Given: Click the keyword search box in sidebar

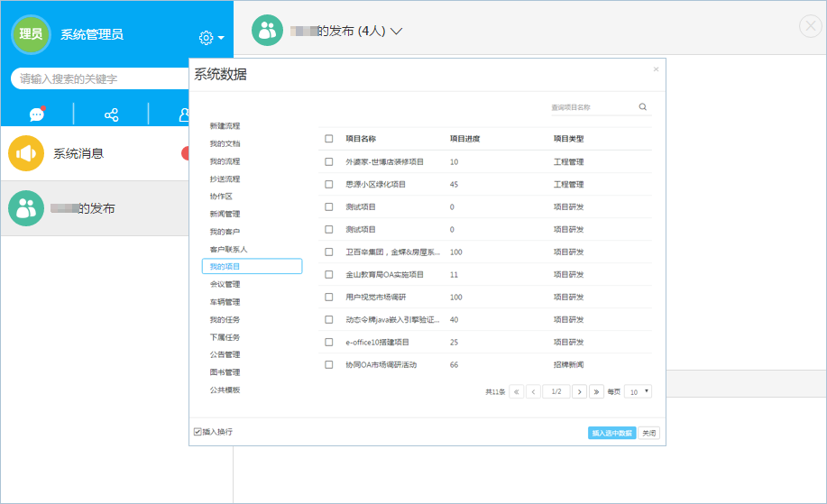Looking at the screenshot, I should point(100,78).
